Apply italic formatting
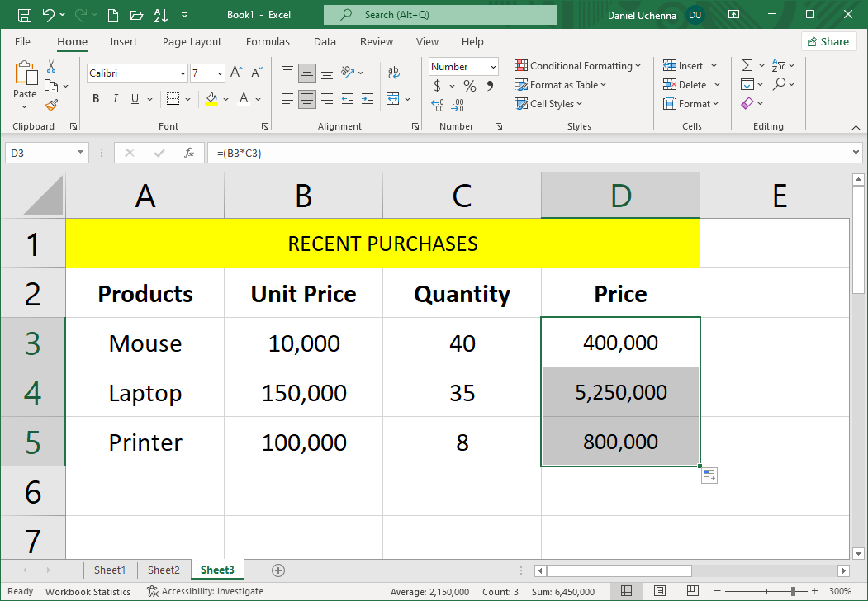868x601 pixels. pyautogui.click(x=115, y=98)
